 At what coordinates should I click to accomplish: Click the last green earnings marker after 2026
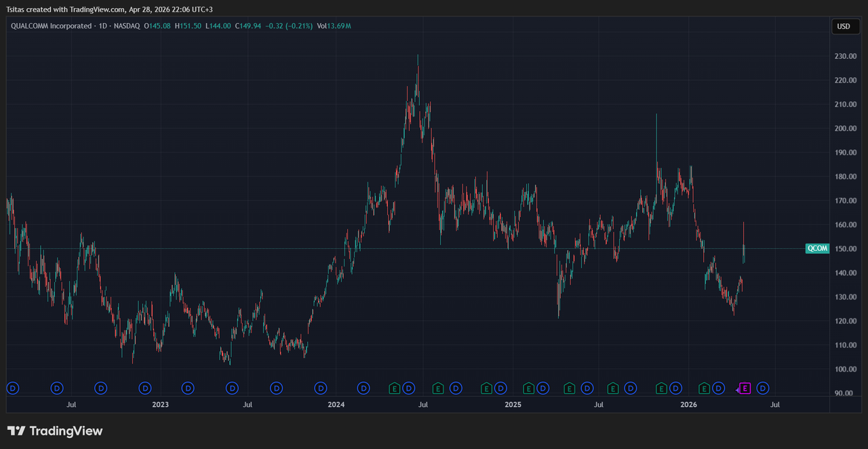point(705,388)
